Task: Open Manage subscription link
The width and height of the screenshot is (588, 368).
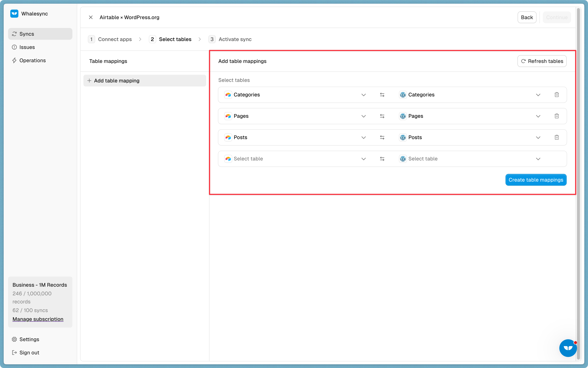Action: tap(38, 319)
